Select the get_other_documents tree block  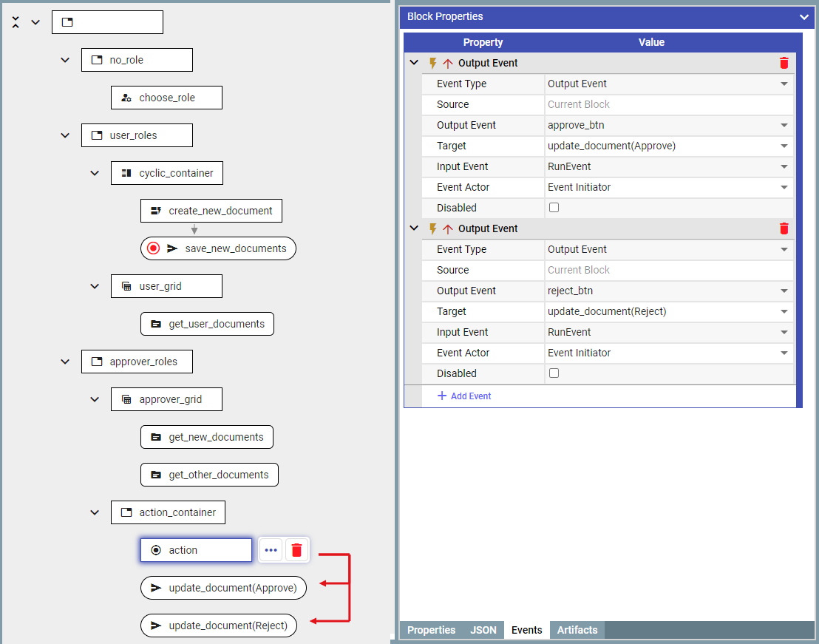(209, 475)
